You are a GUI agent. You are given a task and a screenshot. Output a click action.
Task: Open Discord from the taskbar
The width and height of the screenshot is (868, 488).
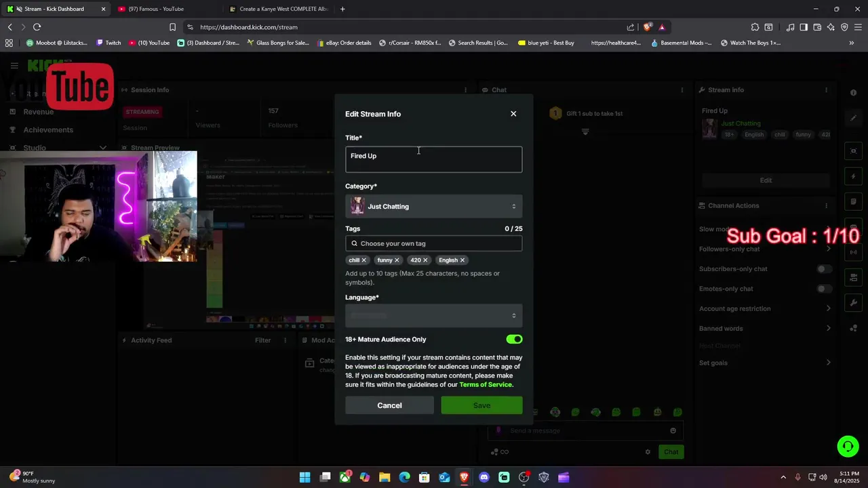click(484, 477)
